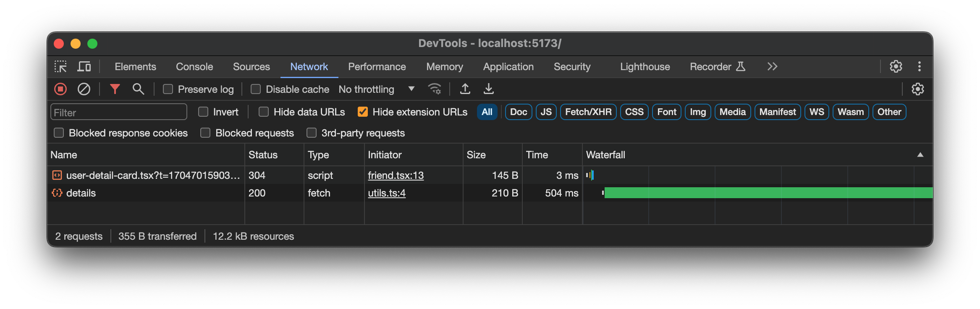This screenshot has width=980, height=309.
Task: Check Blocked requests
Action: point(205,133)
